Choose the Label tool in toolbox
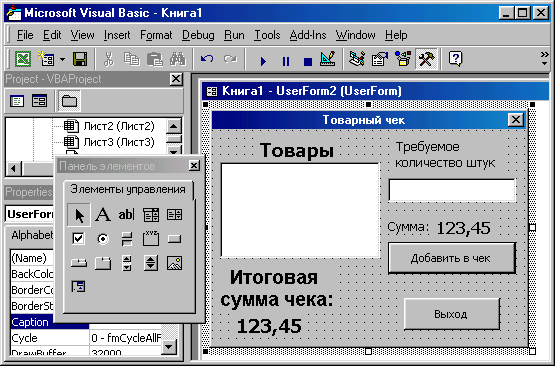The width and height of the screenshot is (555, 366). pos(103,215)
